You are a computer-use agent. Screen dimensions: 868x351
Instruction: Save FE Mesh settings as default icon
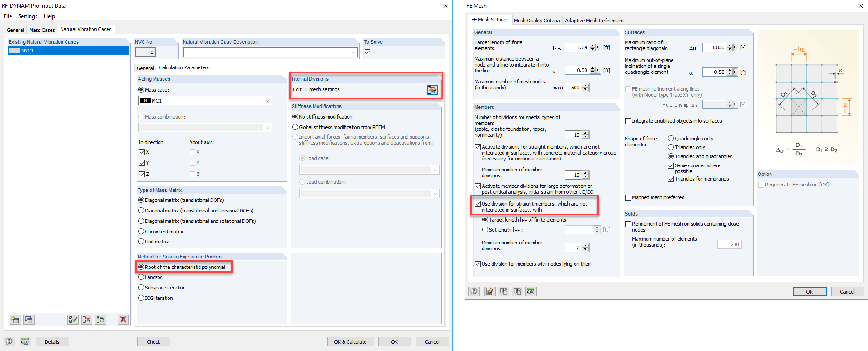(503, 291)
